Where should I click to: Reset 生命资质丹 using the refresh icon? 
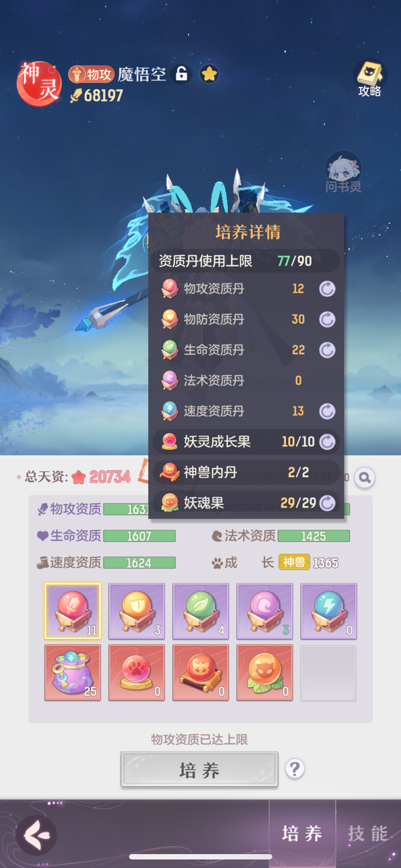[x=327, y=349]
